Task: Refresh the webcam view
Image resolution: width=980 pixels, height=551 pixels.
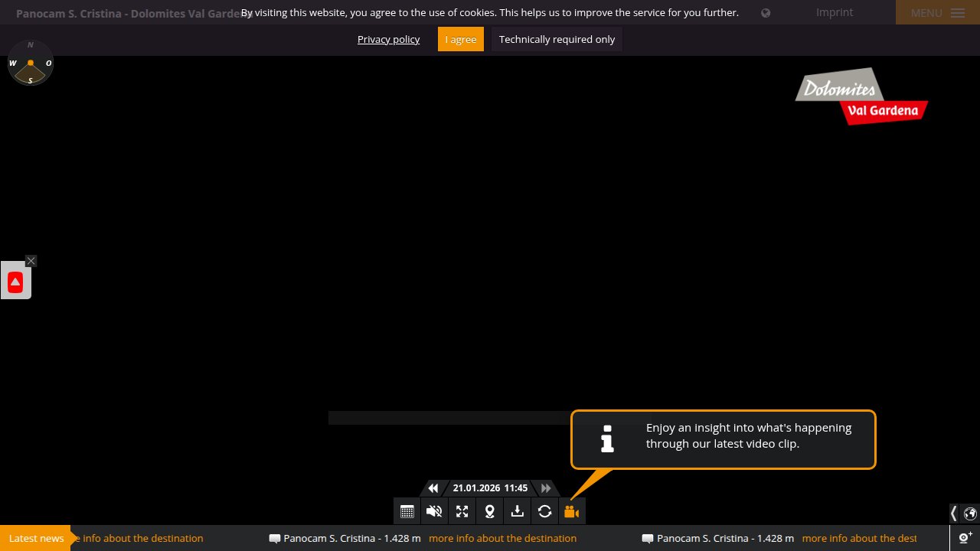Action: coord(544,511)
